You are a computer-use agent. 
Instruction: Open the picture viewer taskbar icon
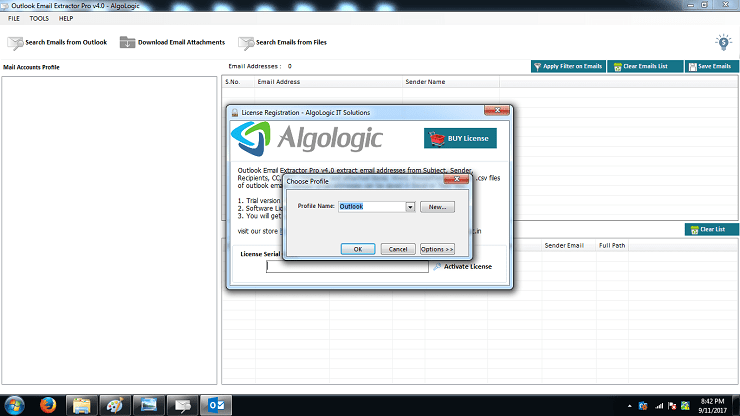pyautogui.click(x=149, y=406)
